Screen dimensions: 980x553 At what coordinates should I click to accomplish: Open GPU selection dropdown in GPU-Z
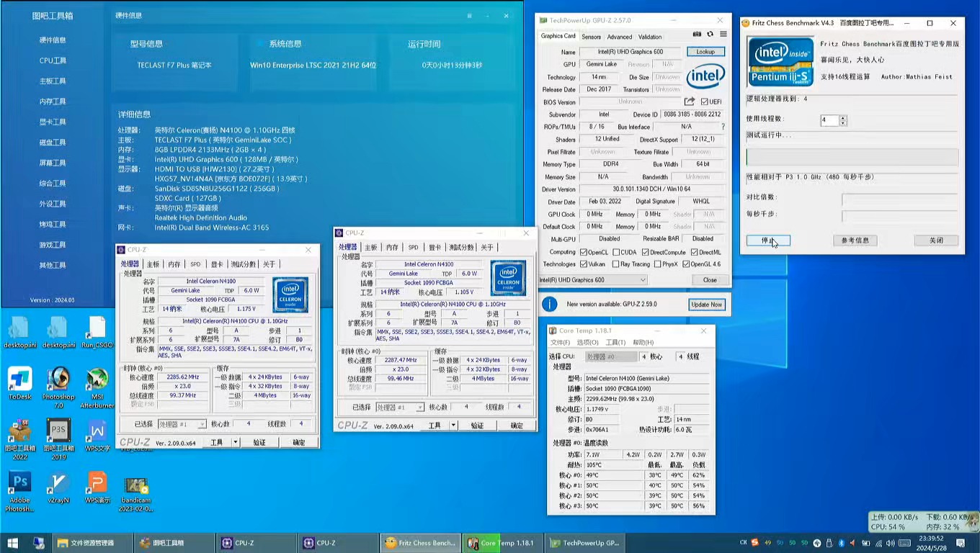pos(594,279)
